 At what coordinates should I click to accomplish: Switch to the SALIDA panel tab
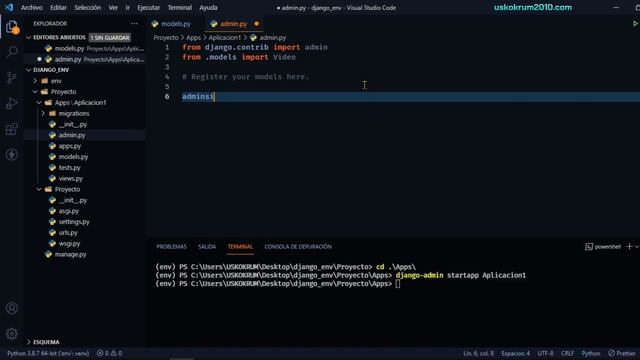pos(207,247)
